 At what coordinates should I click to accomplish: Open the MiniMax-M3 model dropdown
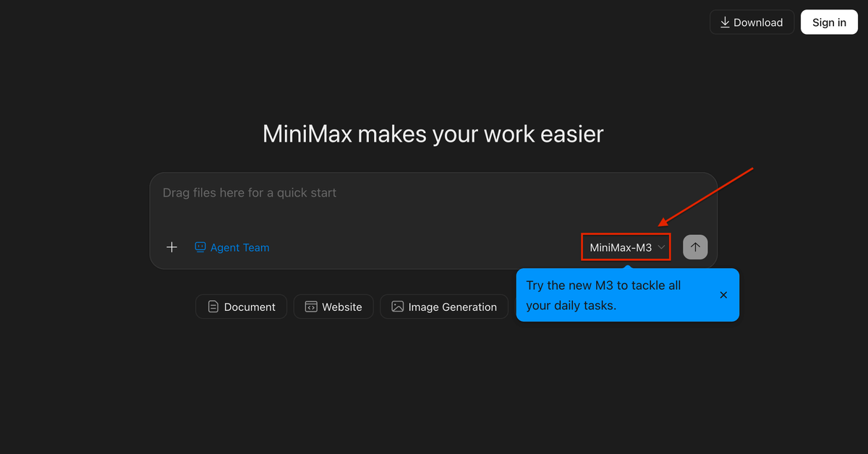626,247
